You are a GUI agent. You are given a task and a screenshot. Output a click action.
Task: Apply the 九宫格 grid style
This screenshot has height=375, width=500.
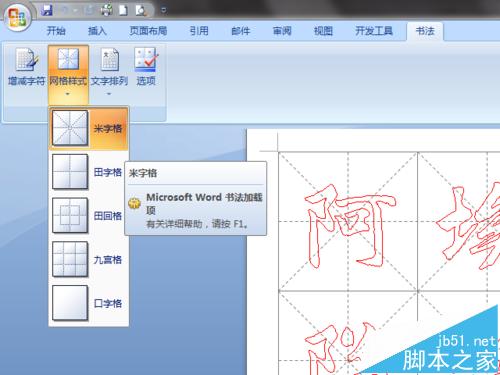pyautogui.click(x=87, y=259)
